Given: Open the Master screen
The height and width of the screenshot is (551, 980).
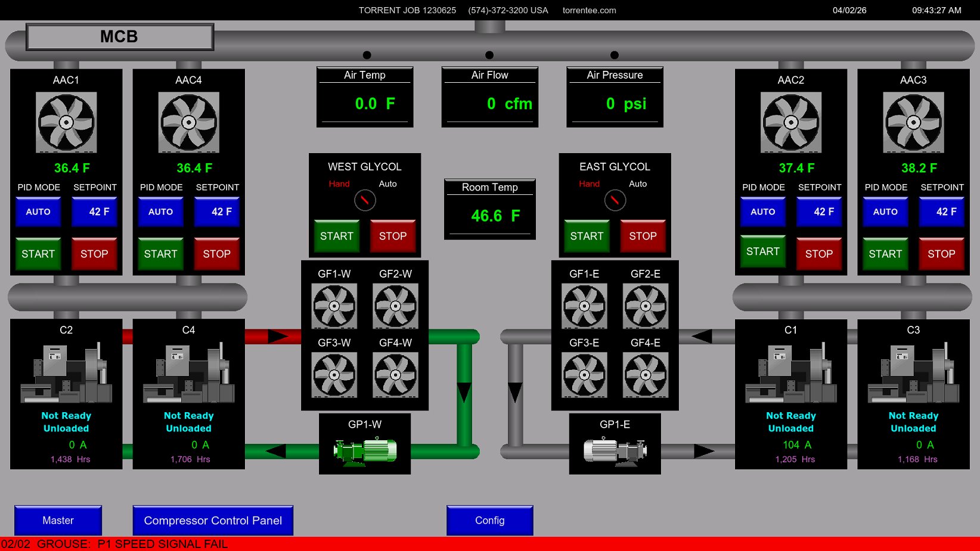Looking at the screenshot, I should click(58, 521).
